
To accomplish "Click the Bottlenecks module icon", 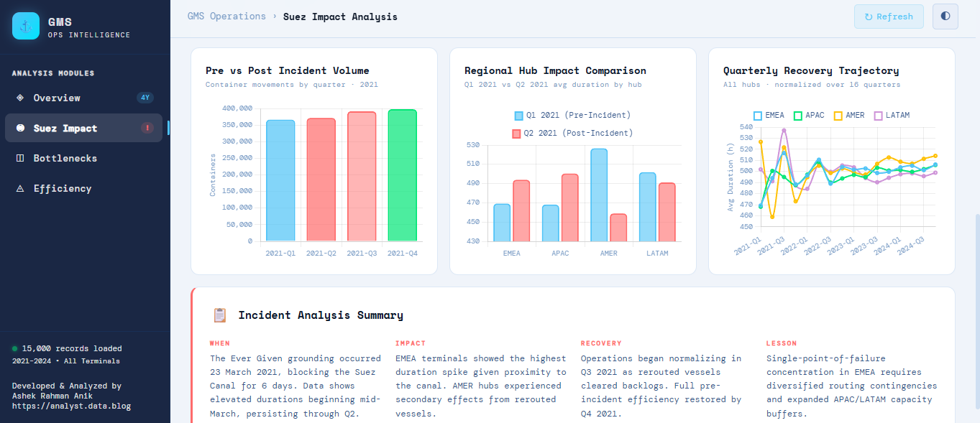I will pyautogui.click(x=19, y=158).
